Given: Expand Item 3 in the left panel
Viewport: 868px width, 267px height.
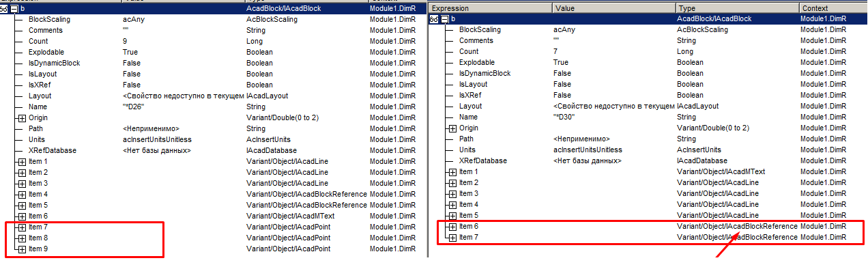Looking at the screenshot, I should pos(22,183).
